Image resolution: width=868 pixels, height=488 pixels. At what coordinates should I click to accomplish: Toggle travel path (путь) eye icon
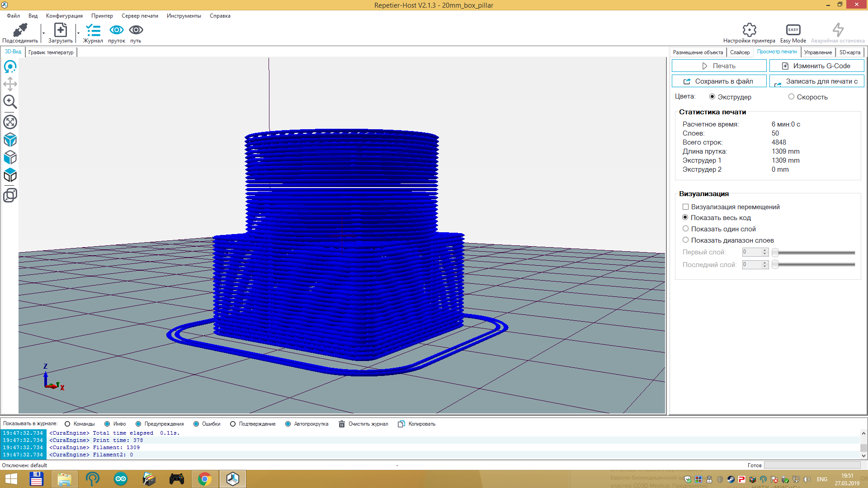(x=136, y=30)
